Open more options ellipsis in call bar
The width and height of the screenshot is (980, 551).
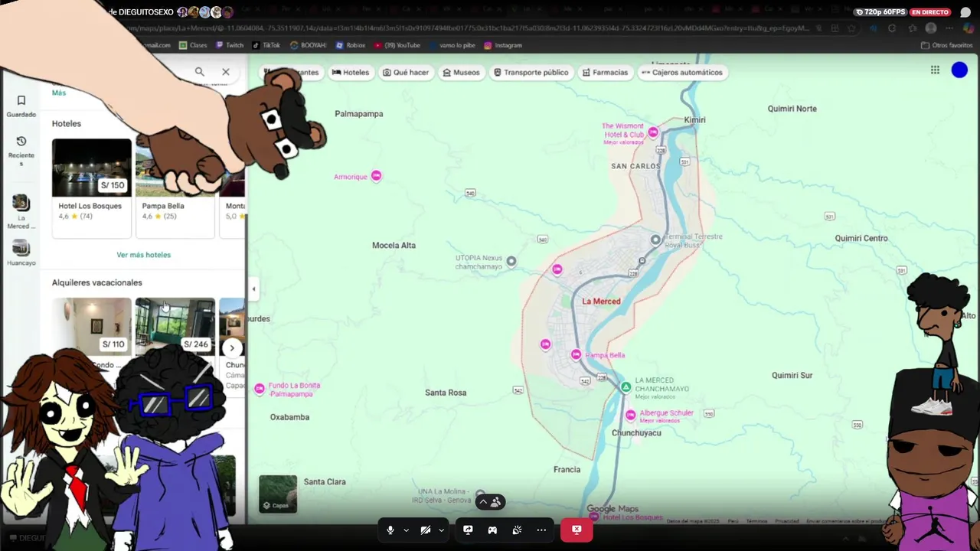pyautogui.click(x=541, y=530)
